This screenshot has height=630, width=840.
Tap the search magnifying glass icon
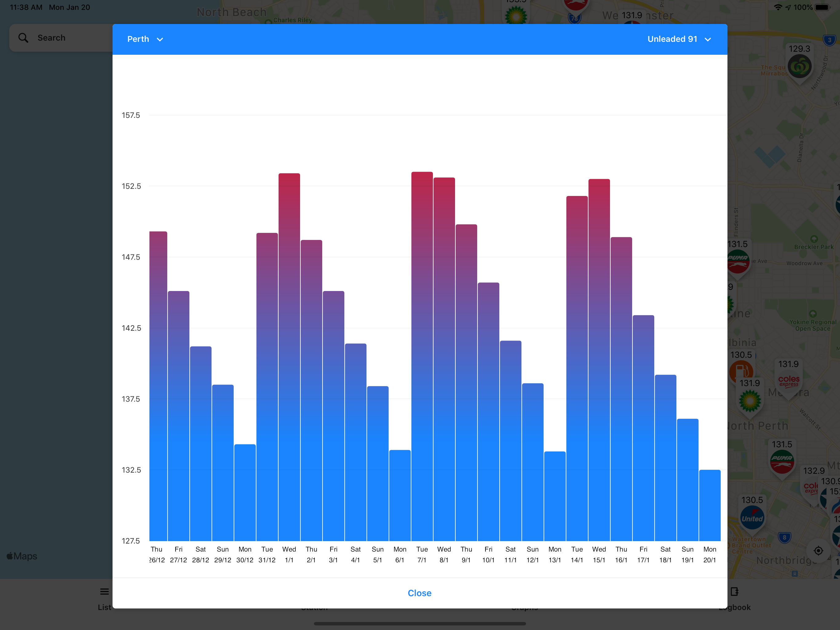(23, 38)
